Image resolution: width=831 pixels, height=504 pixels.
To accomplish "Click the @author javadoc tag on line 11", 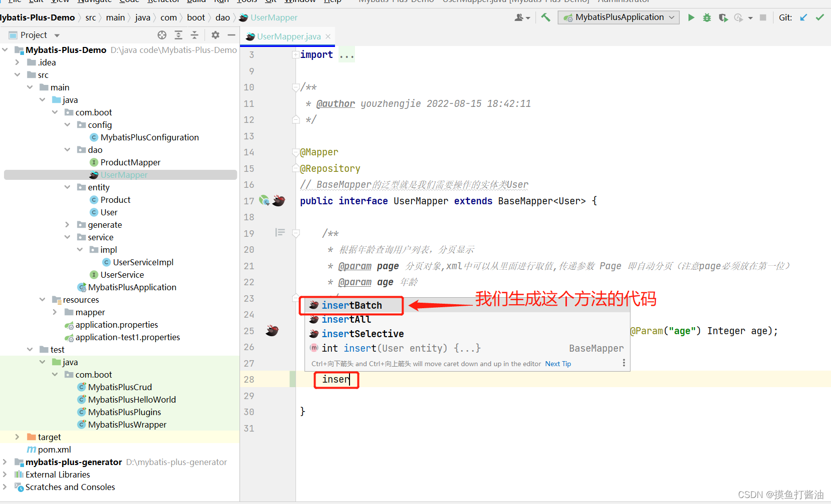I will 335,103.
